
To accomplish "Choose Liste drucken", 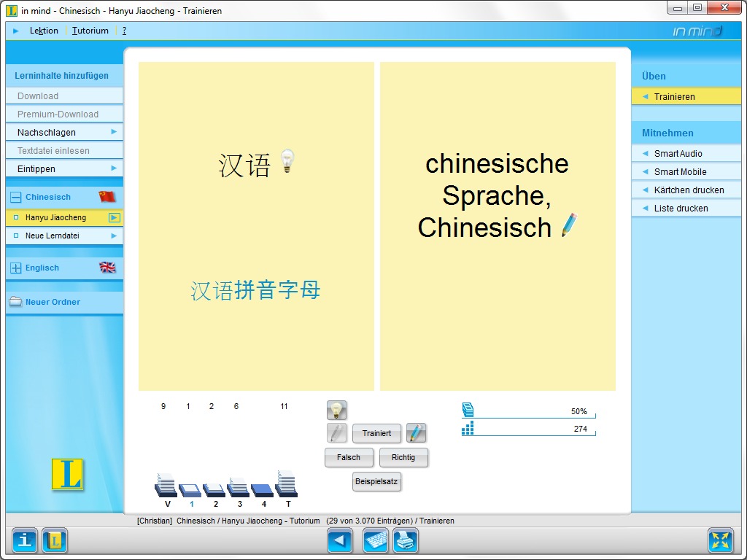I will click(686, 208).
